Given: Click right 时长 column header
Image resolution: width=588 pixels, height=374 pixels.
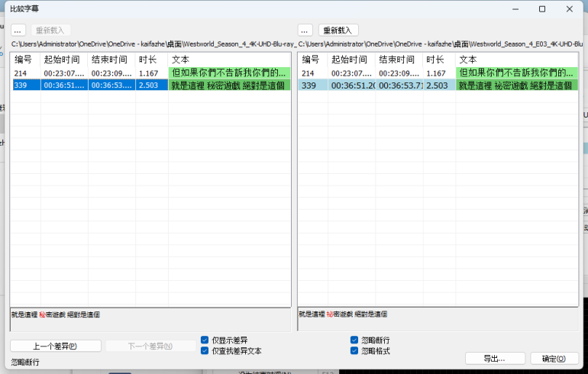Looking at the screenshot, I should point(440,60).
